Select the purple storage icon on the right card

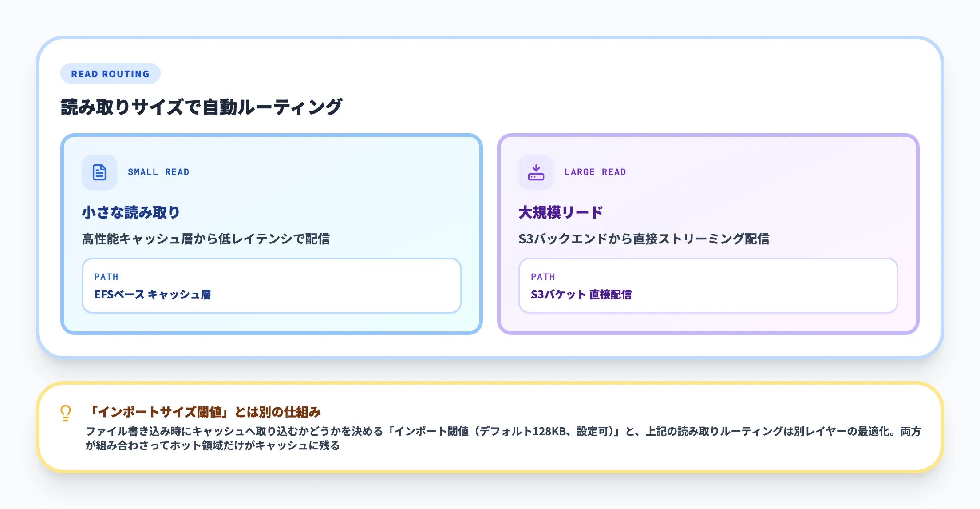536,172
